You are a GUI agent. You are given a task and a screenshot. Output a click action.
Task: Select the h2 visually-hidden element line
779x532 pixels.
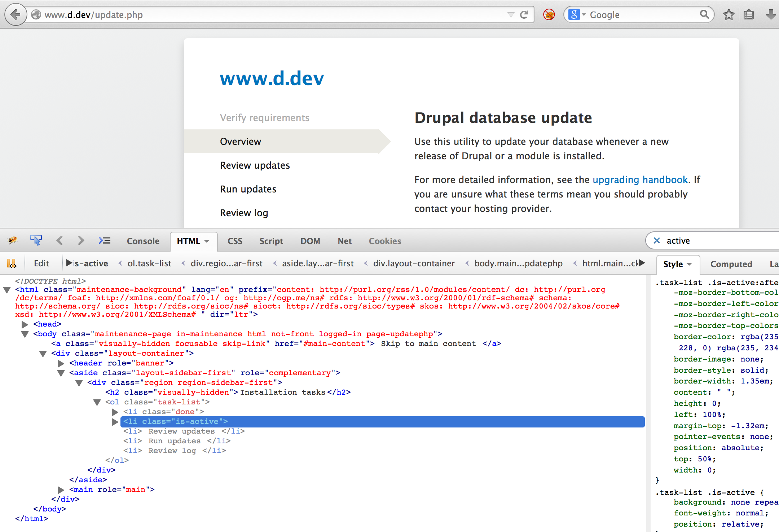(x=228, y=392)
